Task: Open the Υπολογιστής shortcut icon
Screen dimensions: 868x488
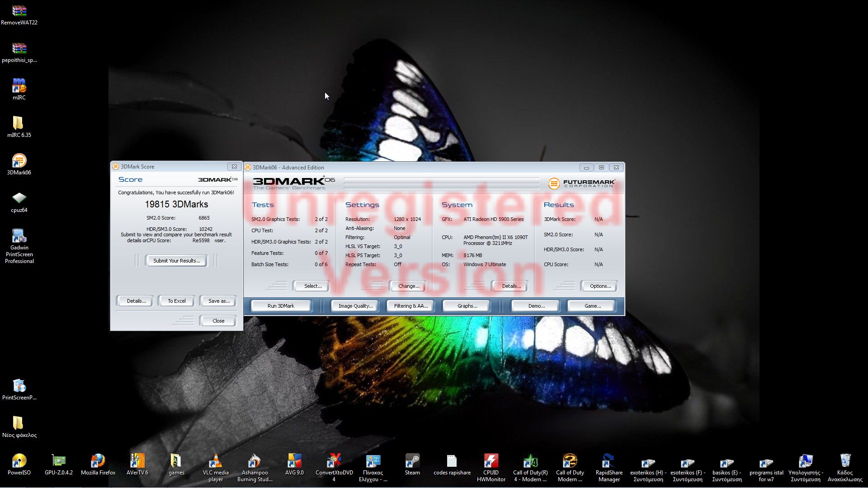Action: click(806, 461)
